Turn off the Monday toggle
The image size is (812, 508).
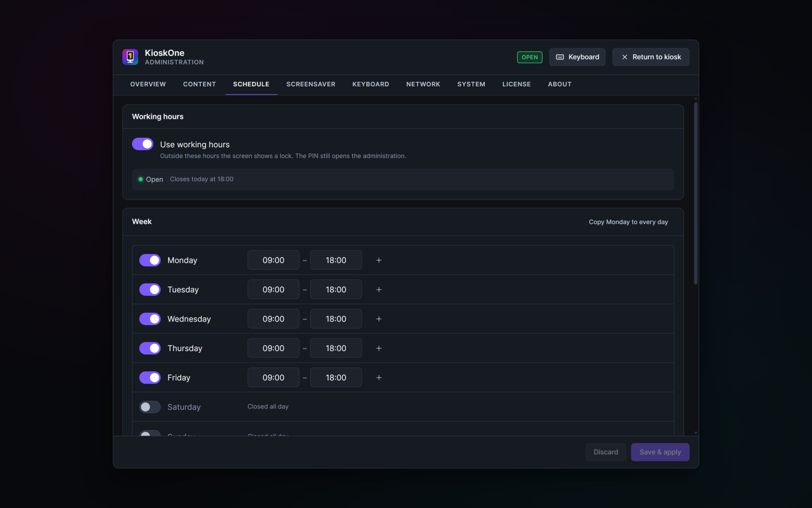pos(150,260)
